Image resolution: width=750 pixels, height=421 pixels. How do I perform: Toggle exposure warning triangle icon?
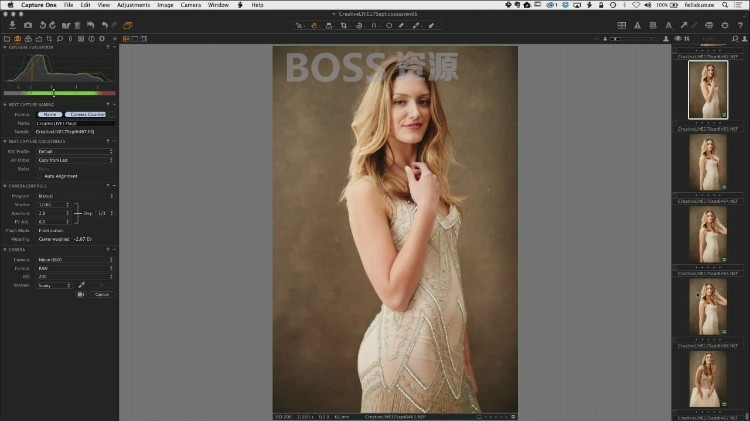coord(637,25)
